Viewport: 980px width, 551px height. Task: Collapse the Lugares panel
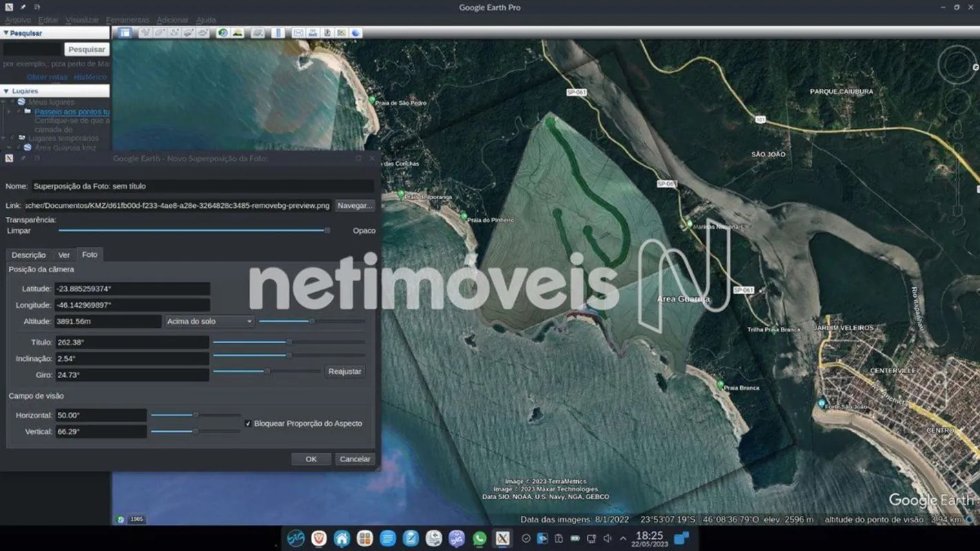pyautogui.click(x=6, y=91)
